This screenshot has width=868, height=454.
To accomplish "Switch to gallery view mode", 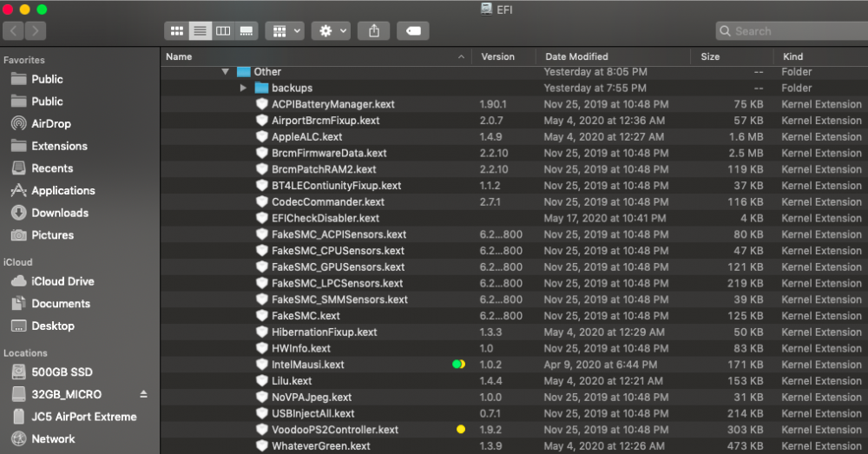I will click(x=247, y=30).
